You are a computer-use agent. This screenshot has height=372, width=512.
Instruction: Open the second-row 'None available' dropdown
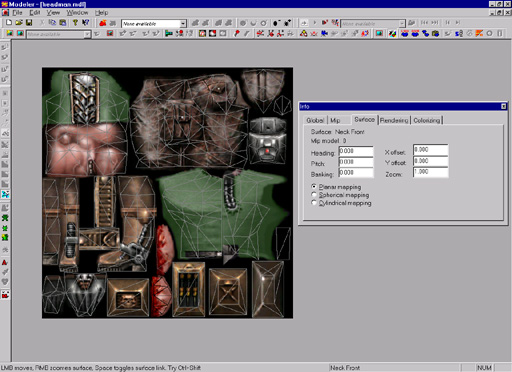point(87,34)
